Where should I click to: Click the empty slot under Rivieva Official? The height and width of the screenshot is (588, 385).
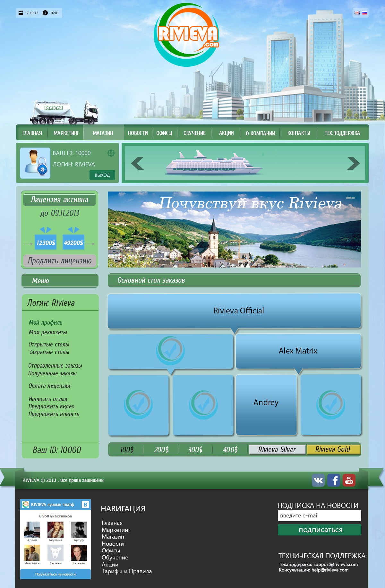point(170,351)
